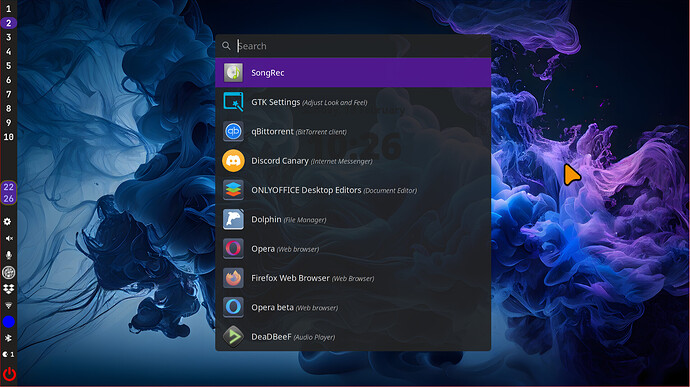Toggle muted volume icon in panel

[x=8, y=238]
